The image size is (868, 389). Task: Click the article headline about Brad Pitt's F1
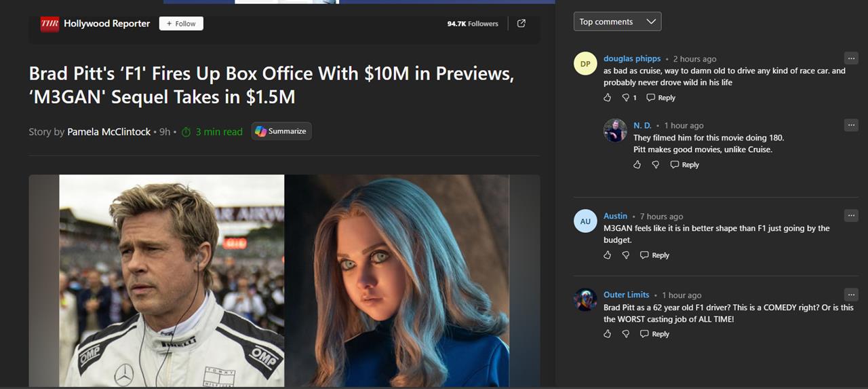[x=271, y=85]
